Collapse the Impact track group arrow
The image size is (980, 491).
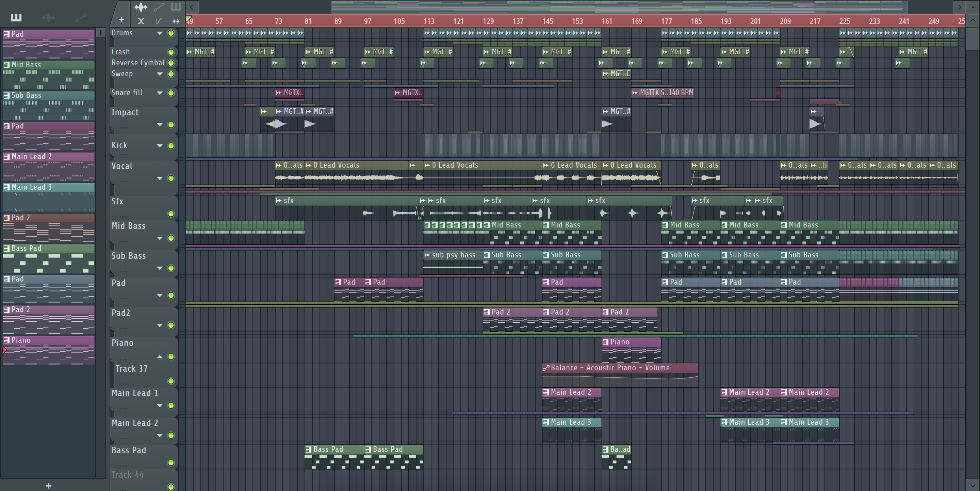(x=160, y=125)
